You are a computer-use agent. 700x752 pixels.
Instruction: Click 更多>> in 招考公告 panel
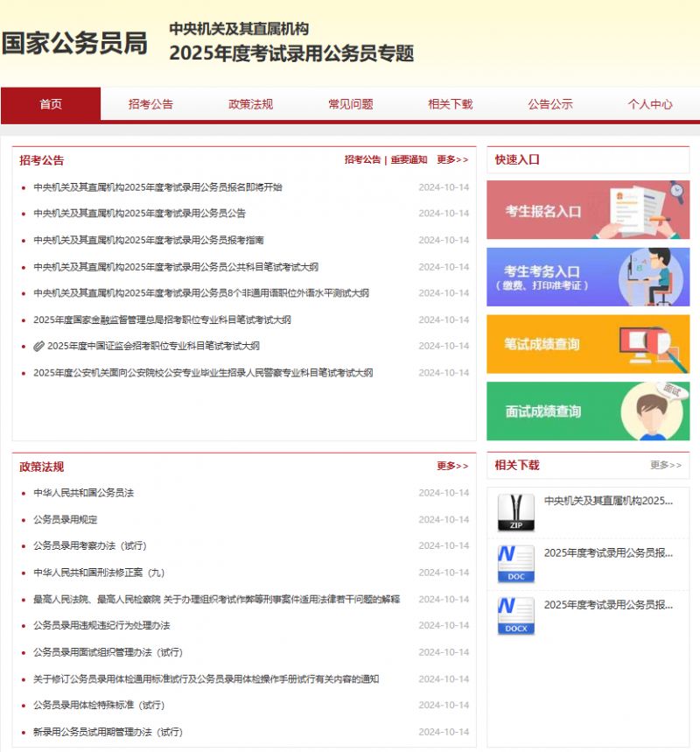tap(452, 159)
